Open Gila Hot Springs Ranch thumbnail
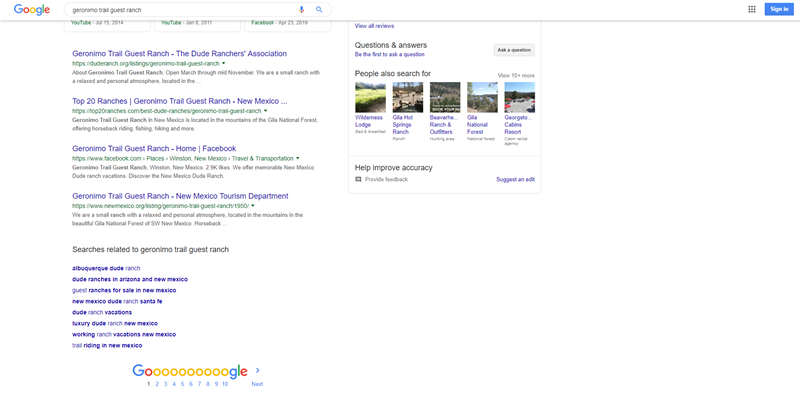Screen dimensions: 800x398 click(408, 97)
